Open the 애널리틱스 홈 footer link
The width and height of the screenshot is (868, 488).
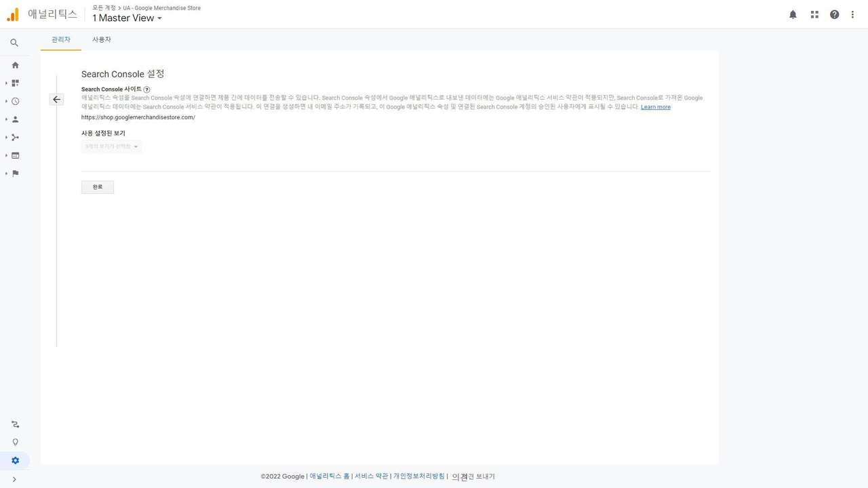(x=330, y=476)
